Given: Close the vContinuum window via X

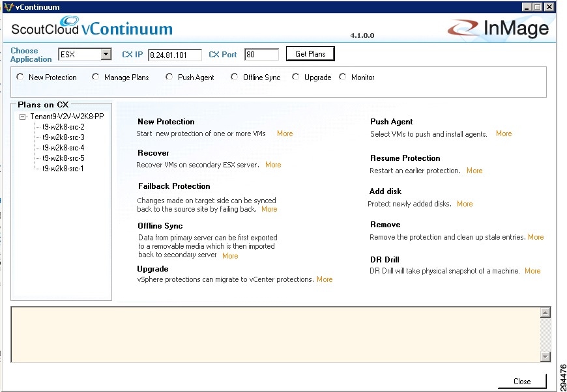Looking at the screenshot, I should coord(549,7).
